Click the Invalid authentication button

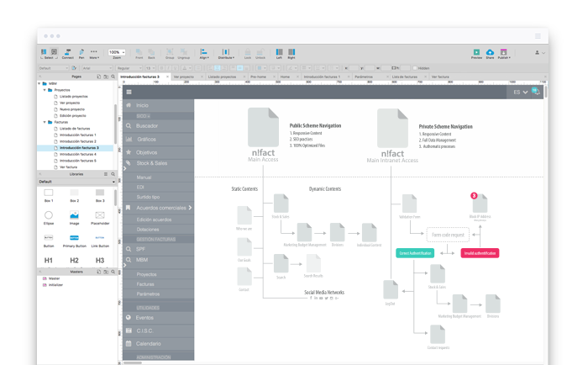click(x=480, y=253)
